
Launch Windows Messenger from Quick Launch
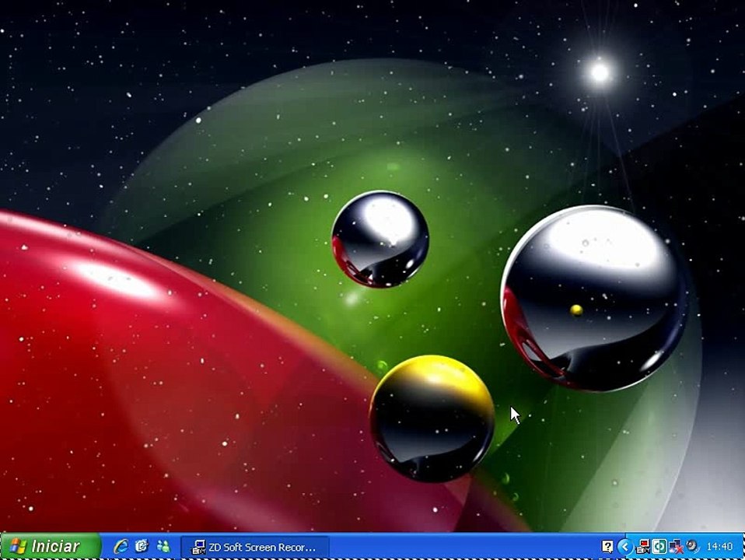click(163, 546)
